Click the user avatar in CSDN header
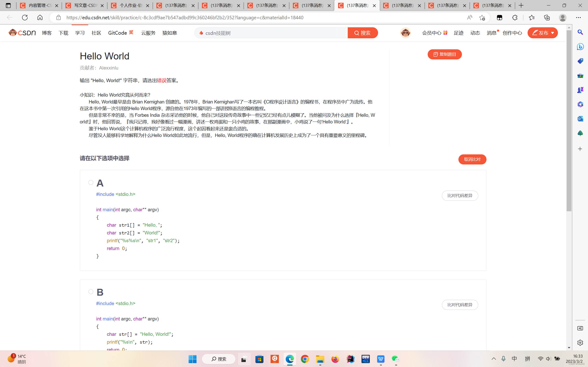The width and height of the screenshot is (588, 367). [405, 33]
